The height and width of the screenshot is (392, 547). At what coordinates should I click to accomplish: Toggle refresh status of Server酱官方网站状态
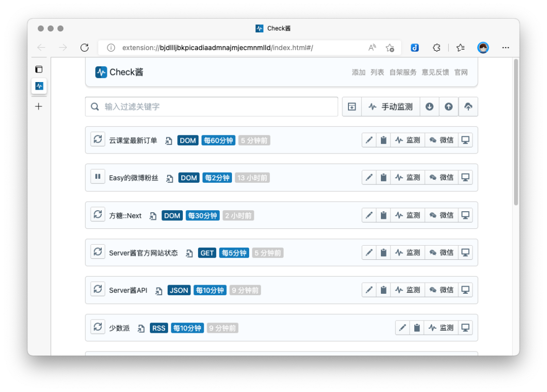click(x=98, y=251)
